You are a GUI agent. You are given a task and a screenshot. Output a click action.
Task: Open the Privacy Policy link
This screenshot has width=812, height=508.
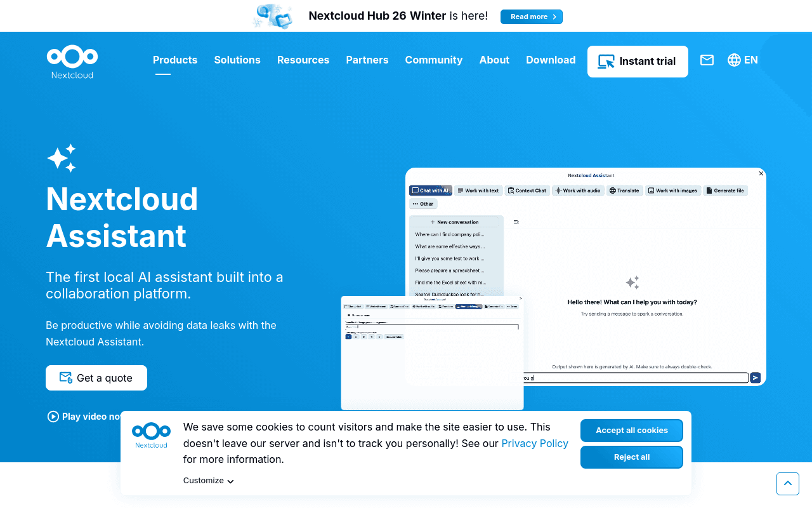point(535,443)
